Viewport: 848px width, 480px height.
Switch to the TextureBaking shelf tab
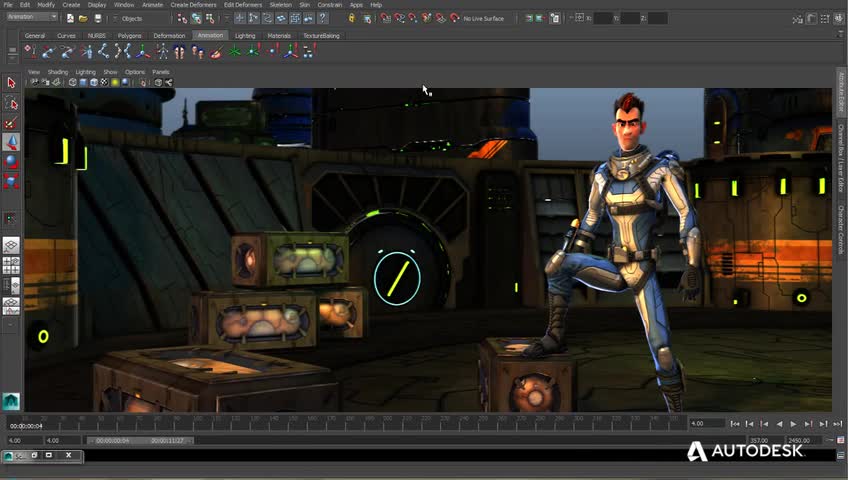(321, 36)
